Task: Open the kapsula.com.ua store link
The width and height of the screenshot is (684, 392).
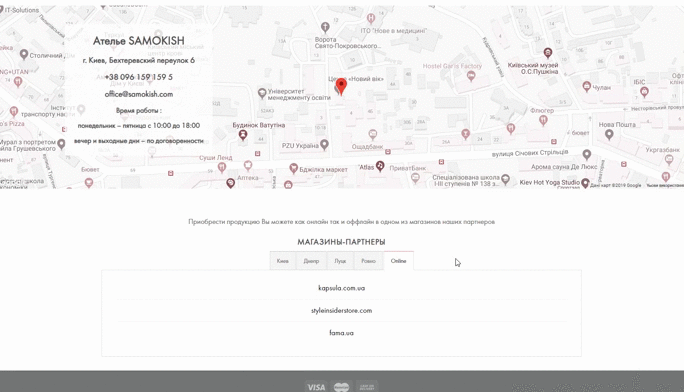Action: pos(342,288)
